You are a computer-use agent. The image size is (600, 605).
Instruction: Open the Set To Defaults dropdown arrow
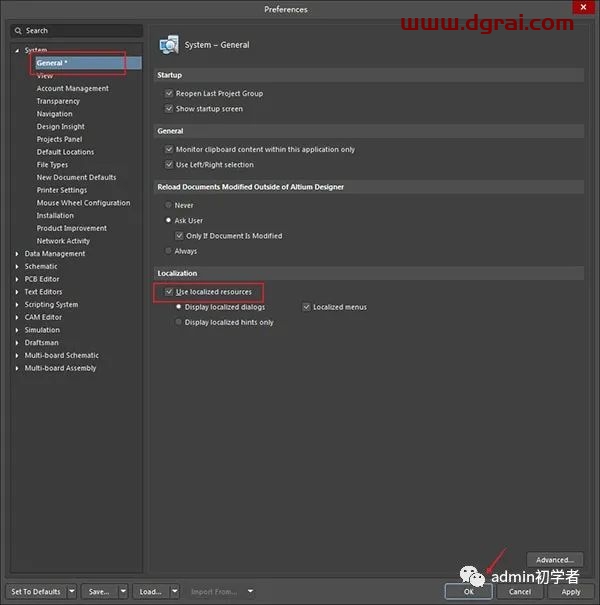(x=71, y=591)
